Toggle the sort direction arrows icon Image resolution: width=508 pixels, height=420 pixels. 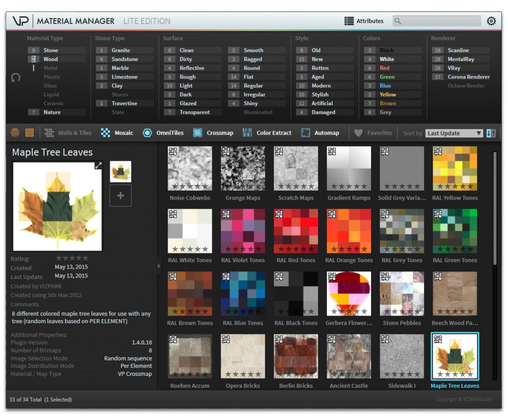pyautogui.click(x=491, y=133)
